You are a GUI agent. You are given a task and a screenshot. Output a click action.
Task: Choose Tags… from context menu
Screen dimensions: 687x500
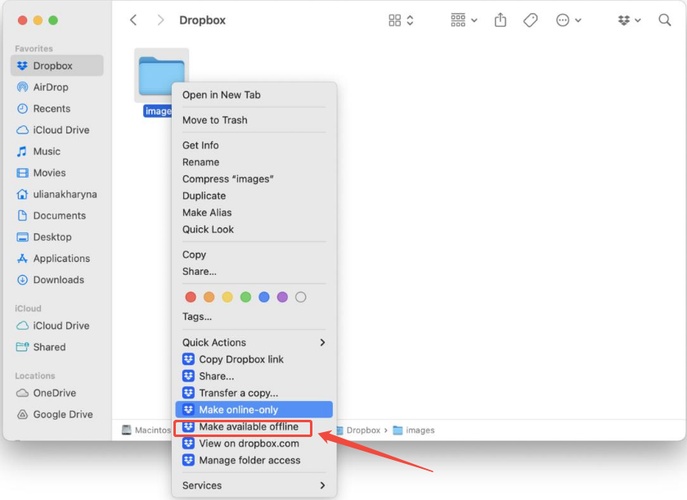[254, 316]
